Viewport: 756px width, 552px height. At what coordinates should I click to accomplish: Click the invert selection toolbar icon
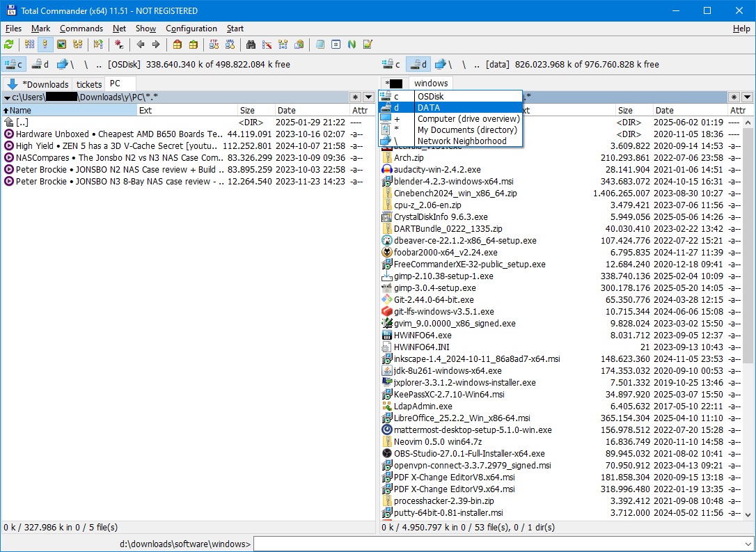(98, 45)
